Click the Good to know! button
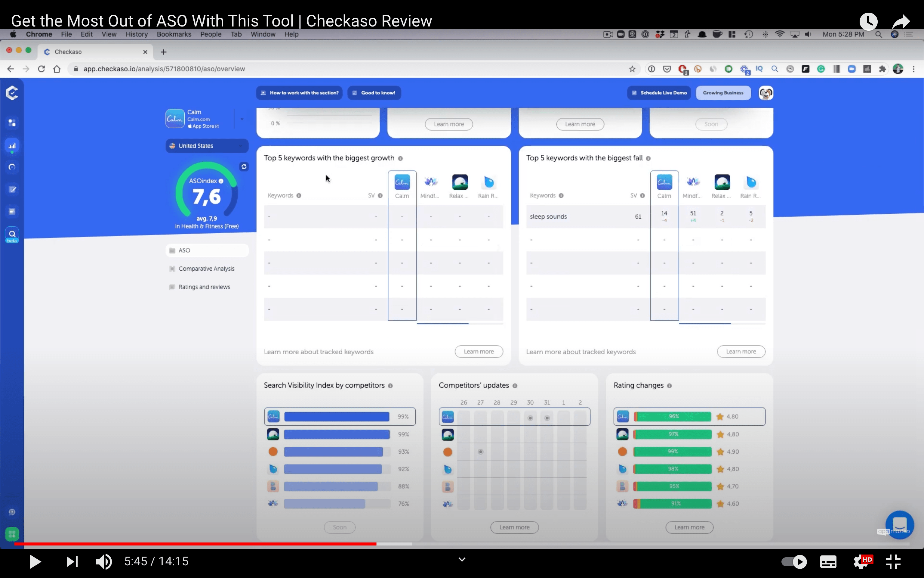This screenshot has width=924, height=578. point(374,93)
